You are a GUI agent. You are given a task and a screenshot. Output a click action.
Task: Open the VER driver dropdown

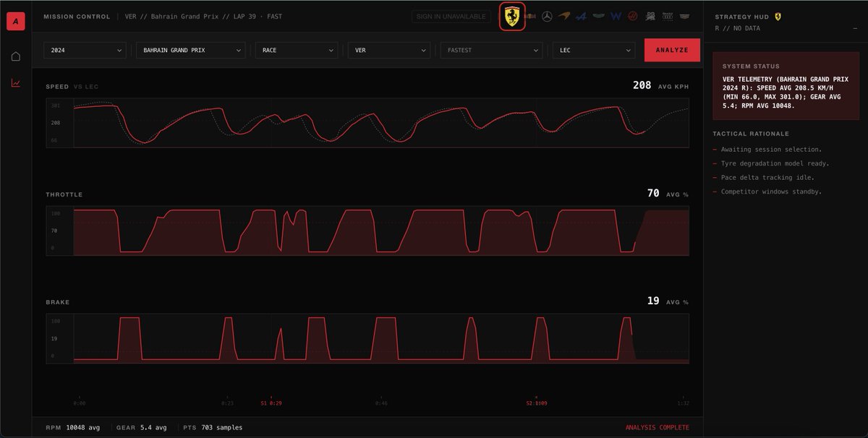389,50
